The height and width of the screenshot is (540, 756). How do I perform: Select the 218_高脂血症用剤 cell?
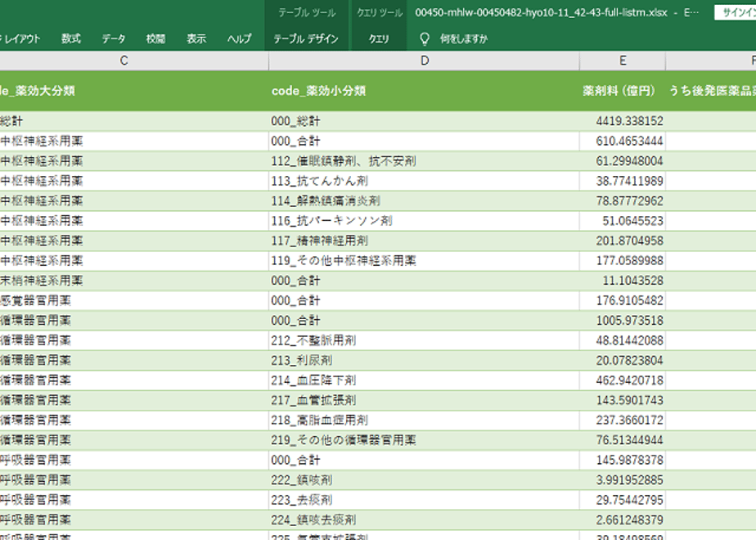tap(425, 420)
